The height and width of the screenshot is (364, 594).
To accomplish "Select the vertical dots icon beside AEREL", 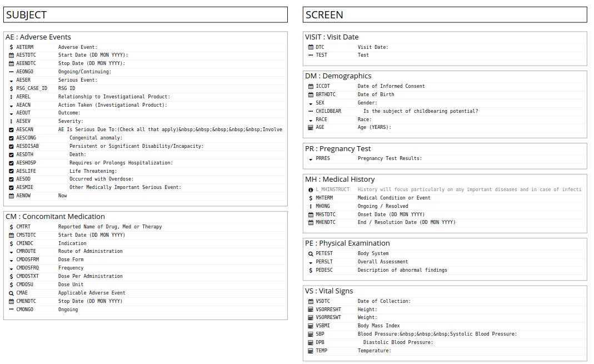I will tap(11, 97).
